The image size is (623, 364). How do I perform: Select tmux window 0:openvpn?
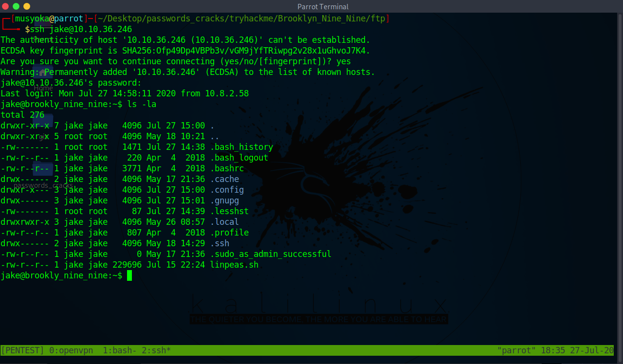(71, 350)
